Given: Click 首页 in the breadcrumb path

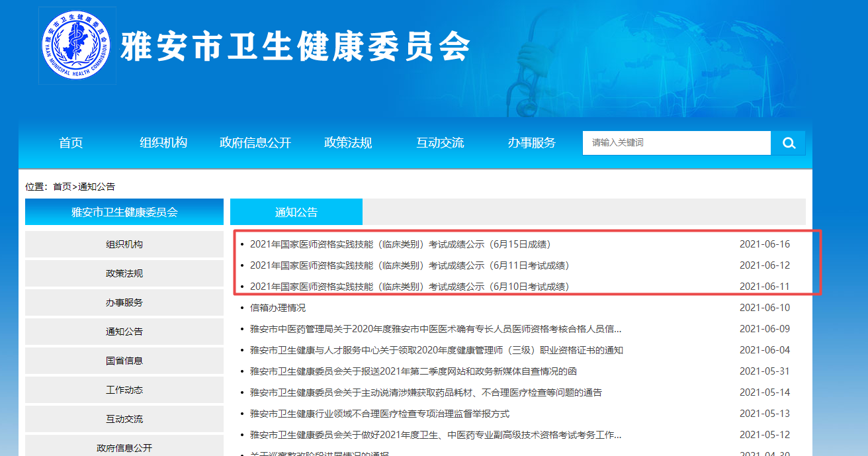Looking at the screenshot, I should pos(62,187).
